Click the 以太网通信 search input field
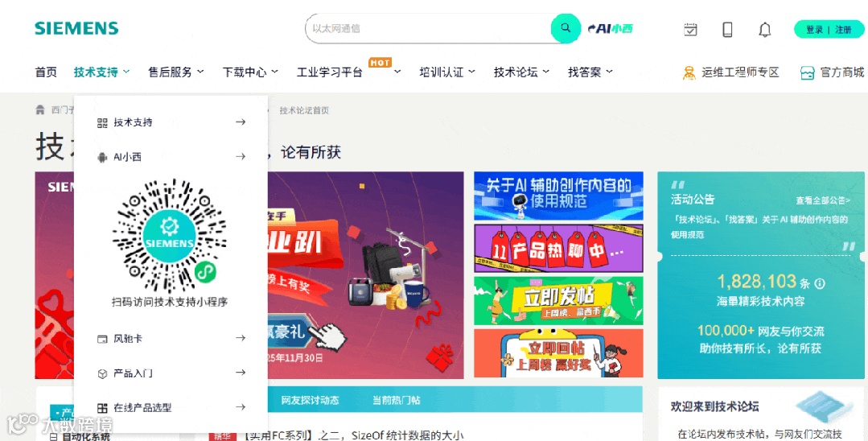868x441 pixels. 428,28
